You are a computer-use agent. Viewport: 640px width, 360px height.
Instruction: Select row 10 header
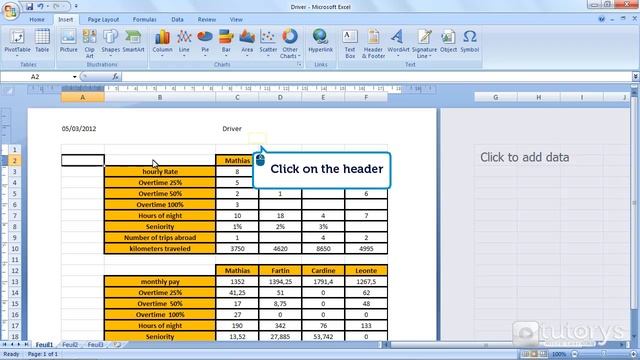click(15, 249)
